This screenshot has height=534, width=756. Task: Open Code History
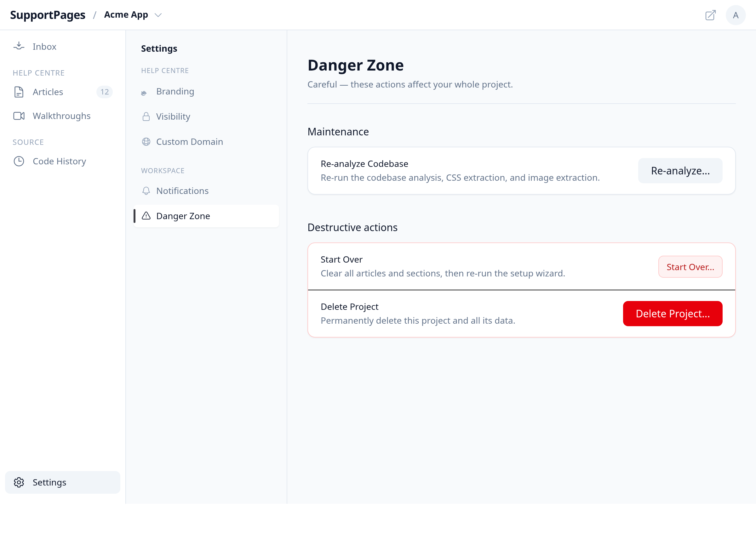[63, 161]
